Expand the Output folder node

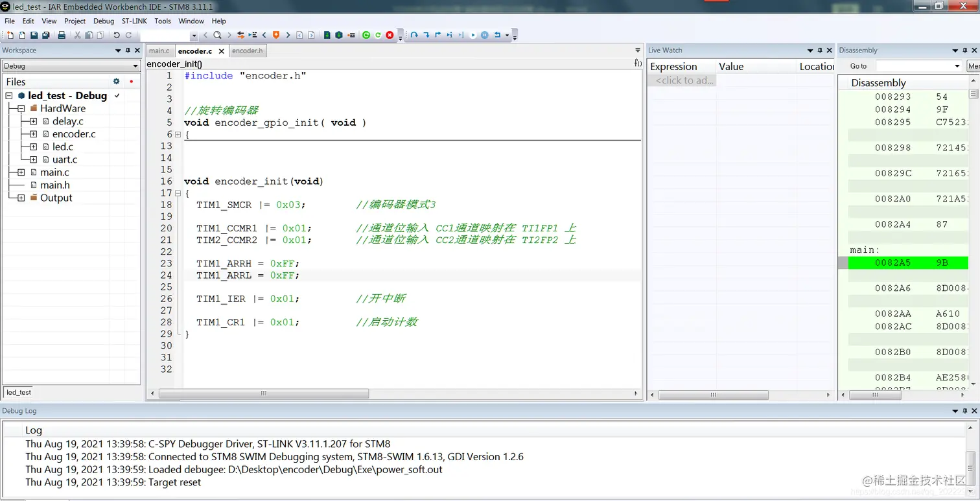21,198
